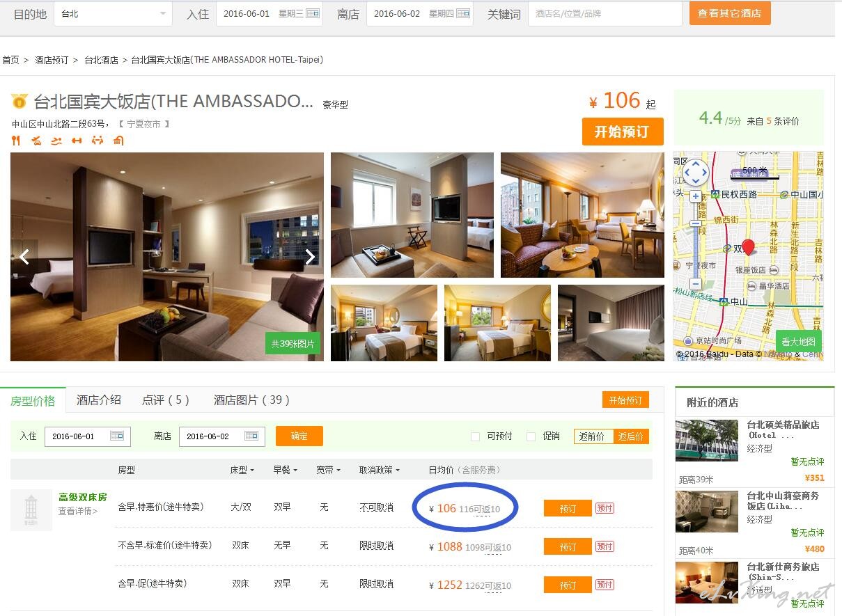Open calendar icon in room-price check-out field
Viewport: 842px width, 616px height.
[251, 436]
